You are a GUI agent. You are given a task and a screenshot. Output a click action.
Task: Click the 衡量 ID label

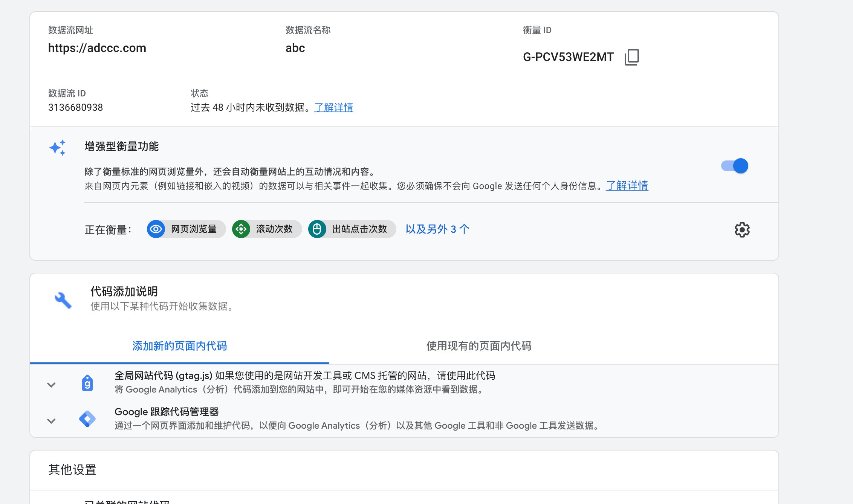coord(537,30)
